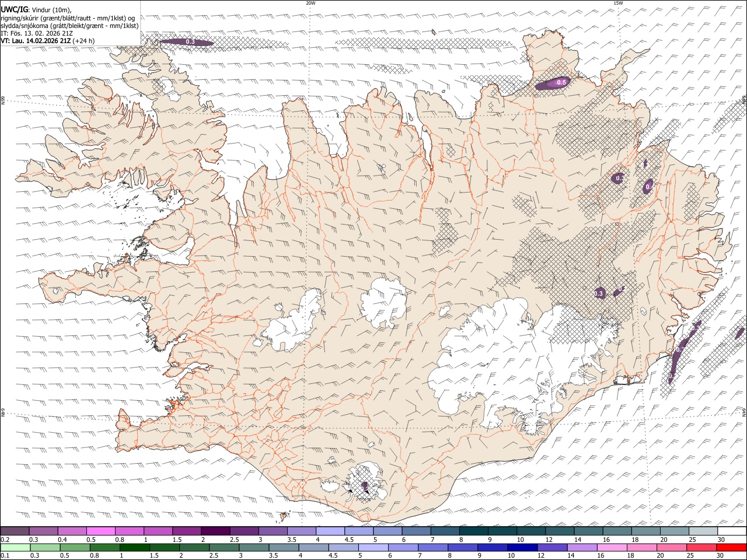Select the bright pink 0.5 swatch in upper scale
Image resolution: width=747 pixels, height=560 pixels.
coord(100,531)
